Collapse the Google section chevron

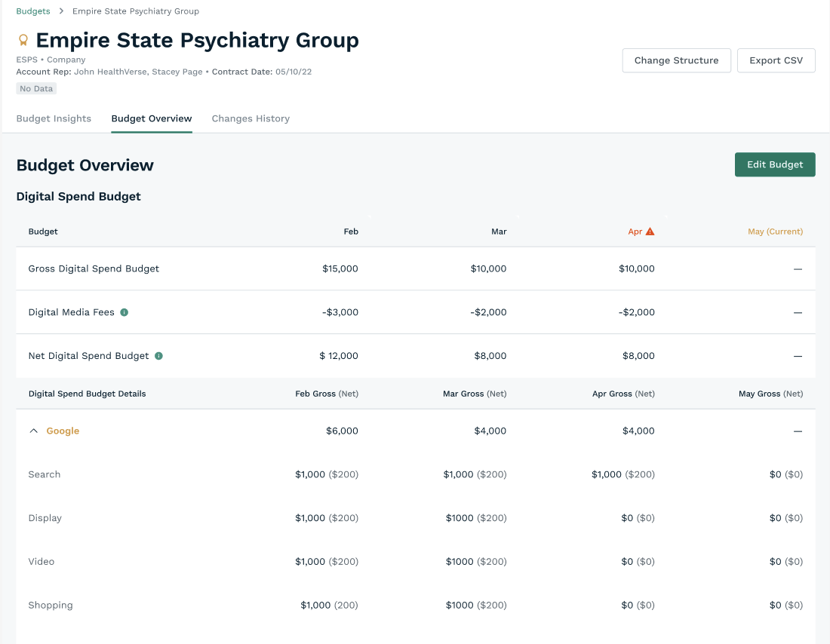point(33,431)
